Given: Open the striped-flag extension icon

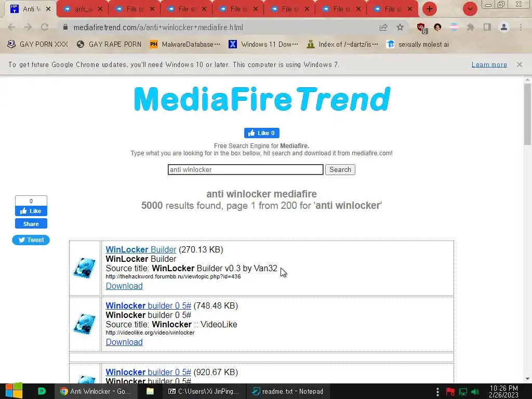Looking at the screenshot, I should point(454,28).
